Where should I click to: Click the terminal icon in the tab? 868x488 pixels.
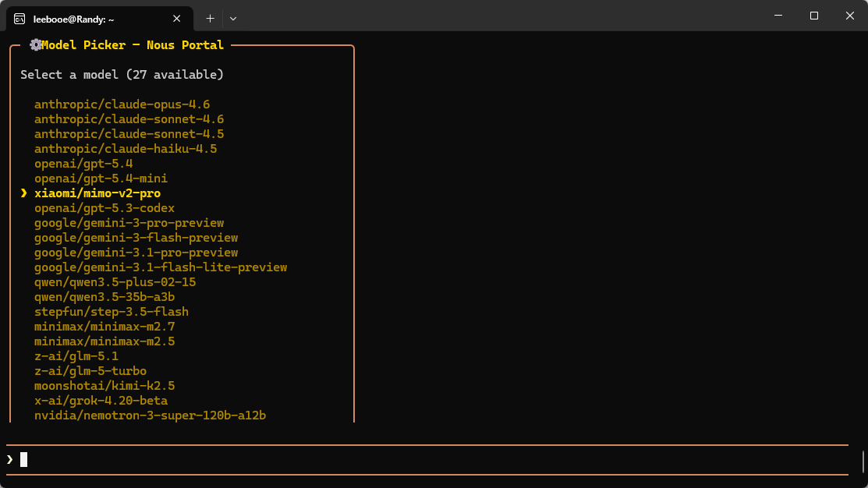pos(19,19)
